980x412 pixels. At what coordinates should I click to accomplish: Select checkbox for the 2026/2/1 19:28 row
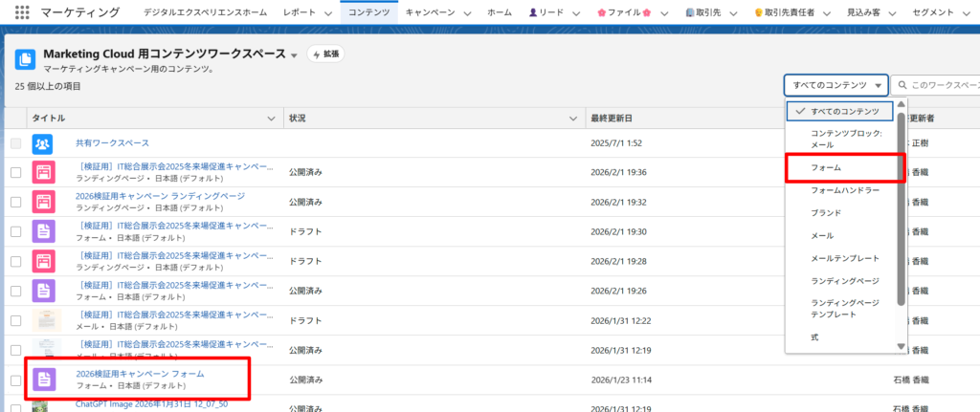pos(15,261)
